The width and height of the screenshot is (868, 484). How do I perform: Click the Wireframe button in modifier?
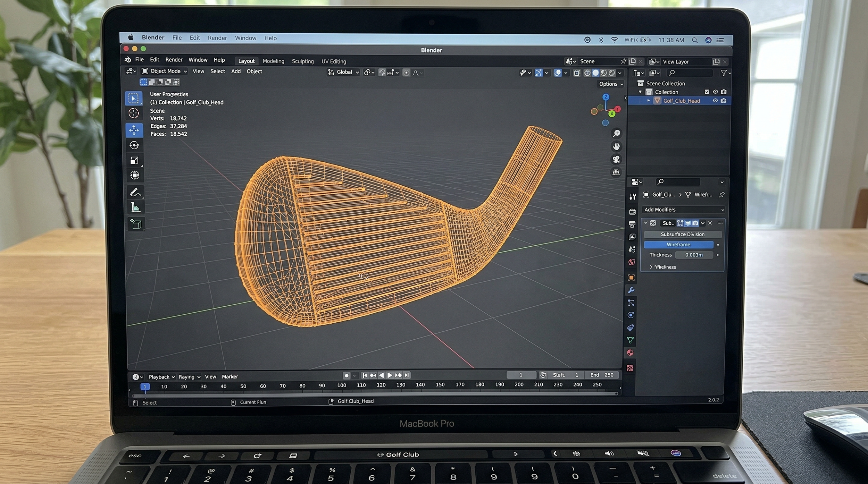click(678, 245)
